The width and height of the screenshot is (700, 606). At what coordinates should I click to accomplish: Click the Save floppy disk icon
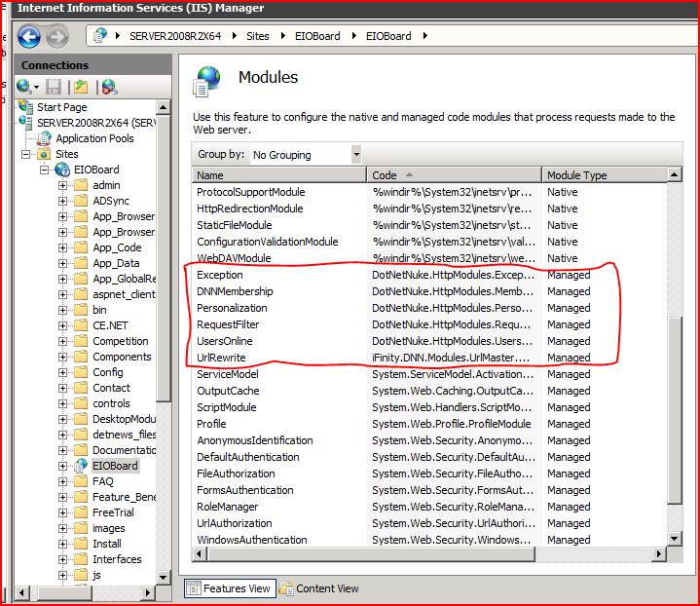click(54, 87)
